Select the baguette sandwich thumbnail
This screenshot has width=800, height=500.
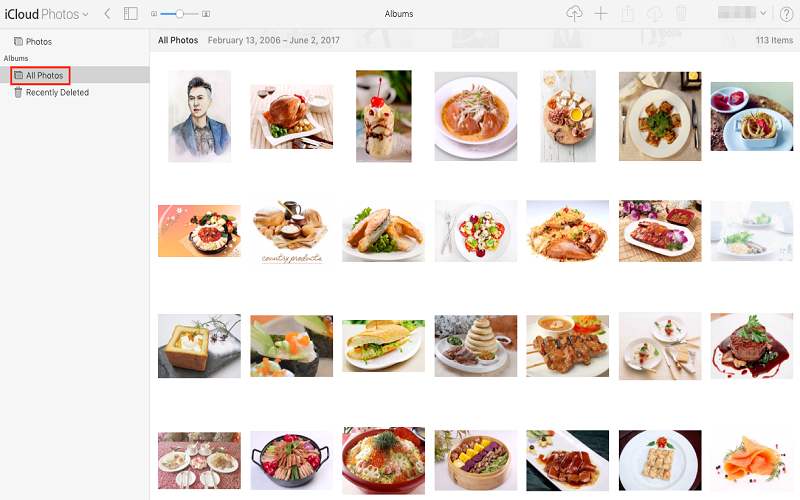coord(383,346)
